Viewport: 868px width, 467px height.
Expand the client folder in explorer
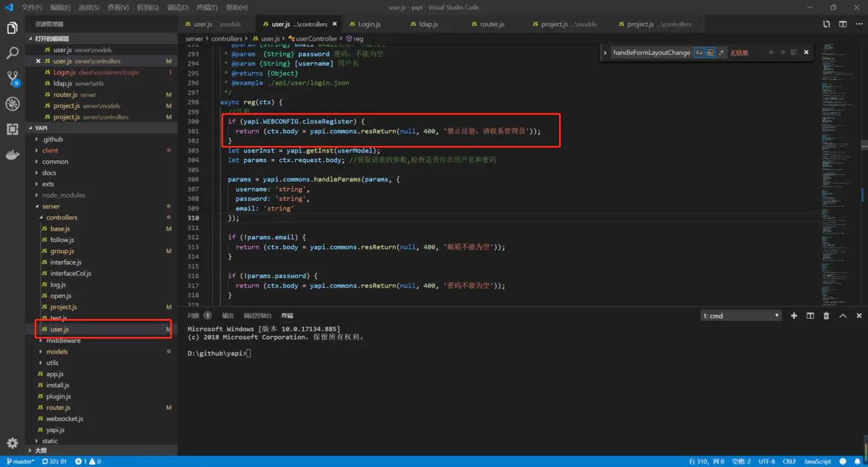50,150
